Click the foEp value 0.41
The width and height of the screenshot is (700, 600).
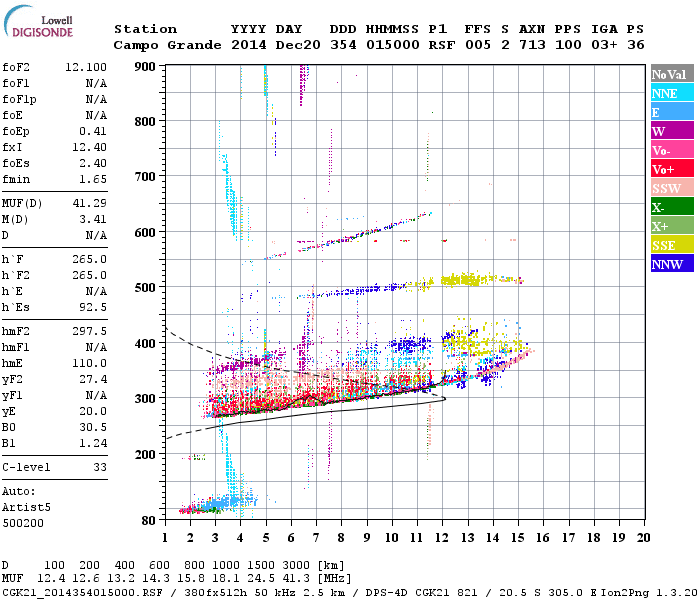93,131
